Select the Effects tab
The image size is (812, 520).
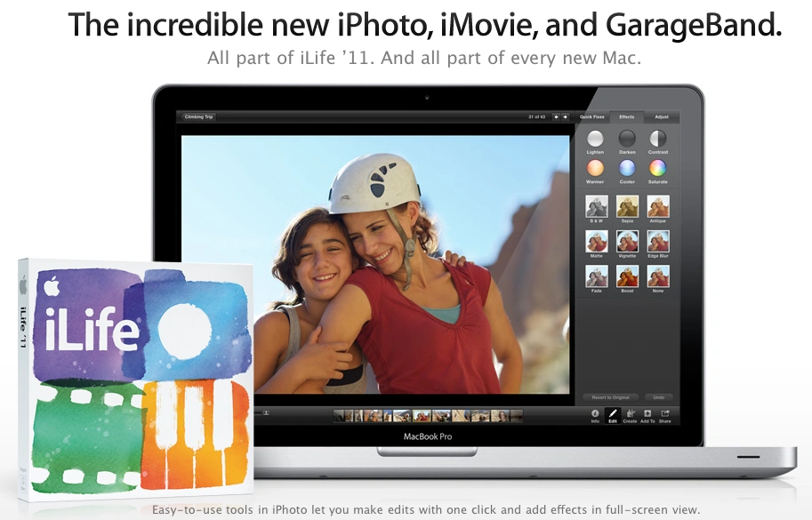point(627,117)
